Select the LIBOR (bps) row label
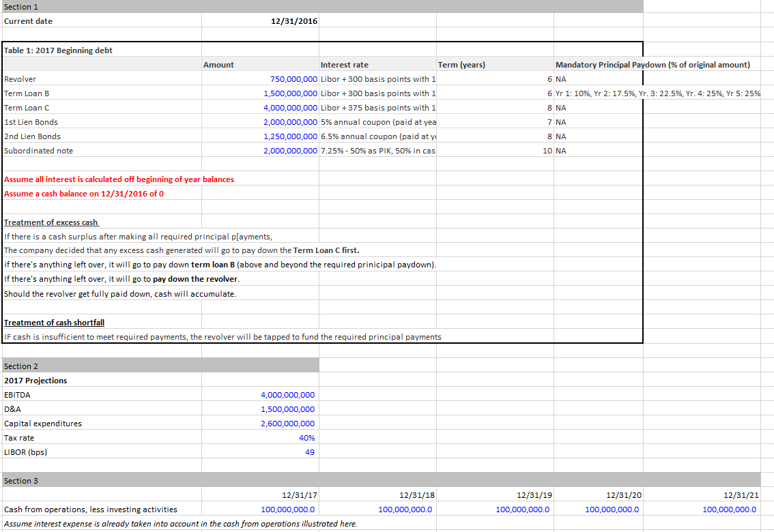 [x=26, y=452]
